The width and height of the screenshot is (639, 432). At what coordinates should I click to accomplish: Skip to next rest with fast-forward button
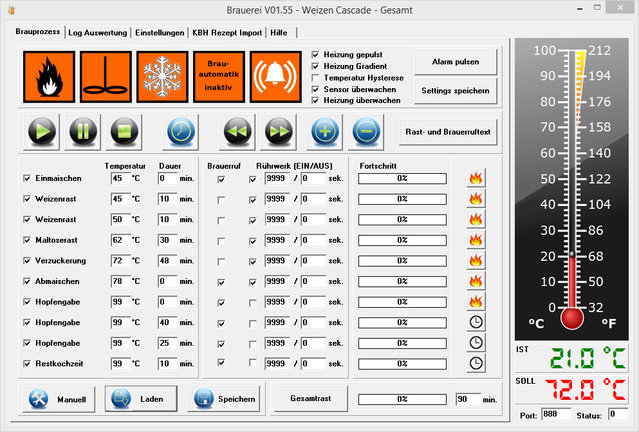click(x=279, y=132)
